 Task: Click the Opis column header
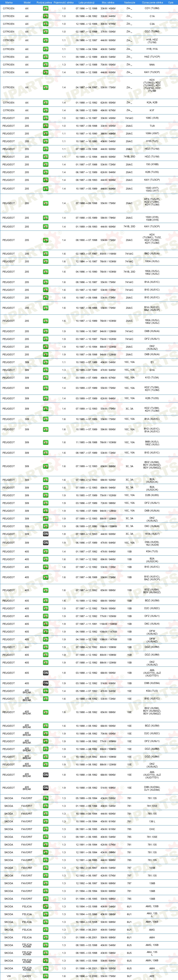click(x=171, y=2)
